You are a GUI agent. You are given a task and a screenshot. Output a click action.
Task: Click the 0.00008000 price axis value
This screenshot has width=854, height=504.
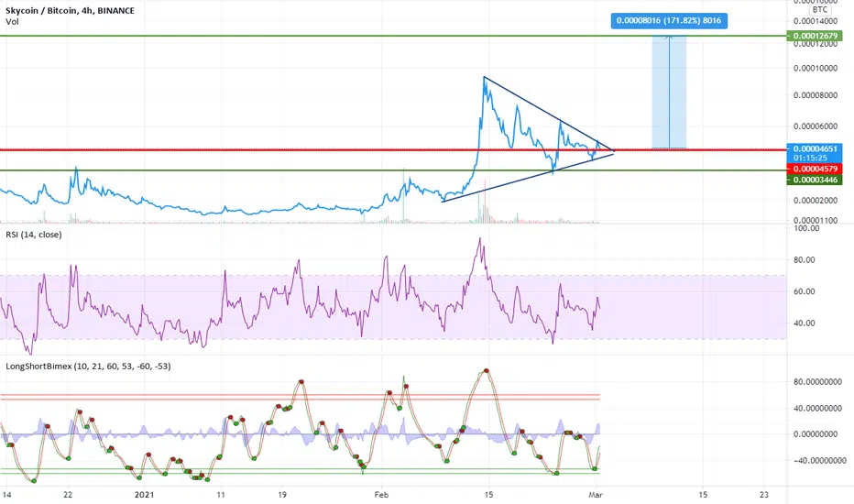tap(815, 95)
